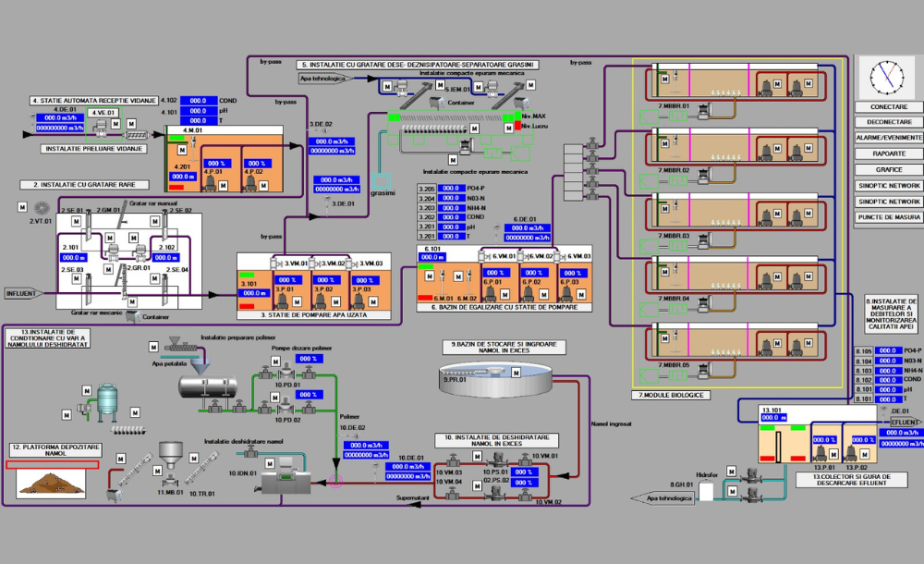Select pump 6.P.01 icon
The width and height of the screenshot is (924, 564).
[x=491, y=292]
